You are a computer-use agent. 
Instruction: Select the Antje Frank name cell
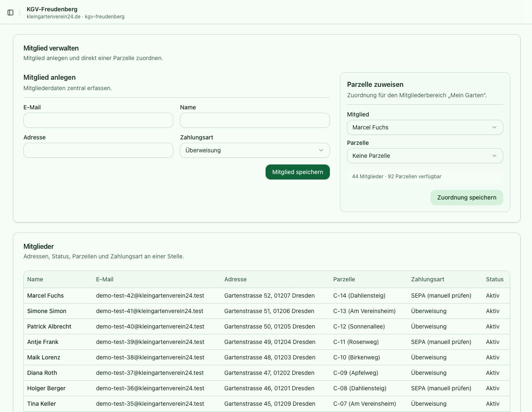[43, 342]
